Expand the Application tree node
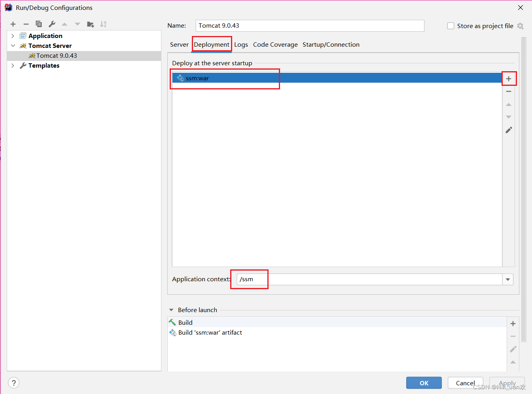The height and width of the screenshot is (394, 532). pos(13,36)
